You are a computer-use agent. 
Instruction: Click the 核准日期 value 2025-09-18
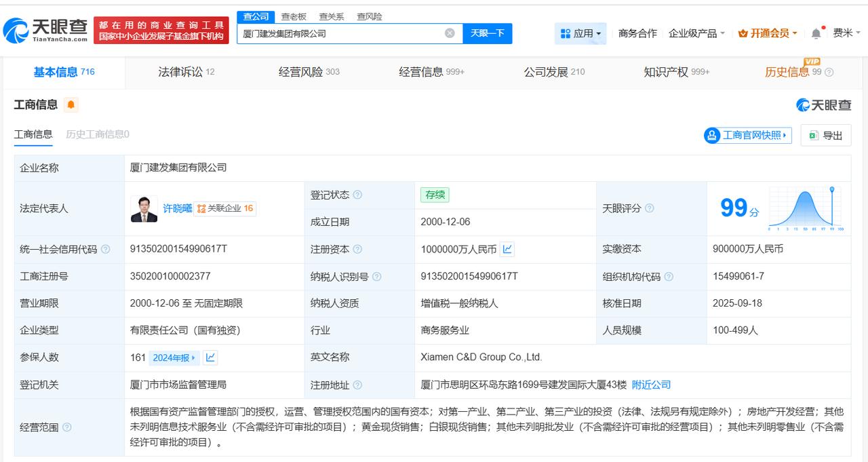(x=737, y=303)
